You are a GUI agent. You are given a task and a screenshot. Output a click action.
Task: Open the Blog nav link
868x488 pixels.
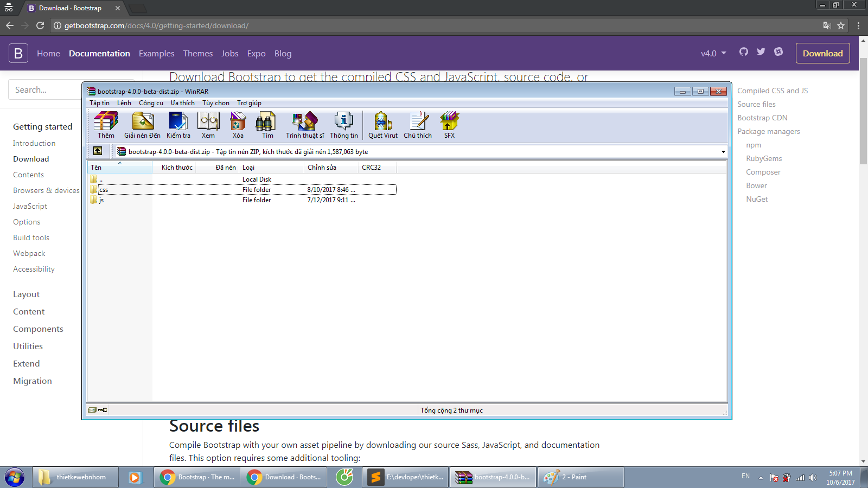[x=283, y=53]
